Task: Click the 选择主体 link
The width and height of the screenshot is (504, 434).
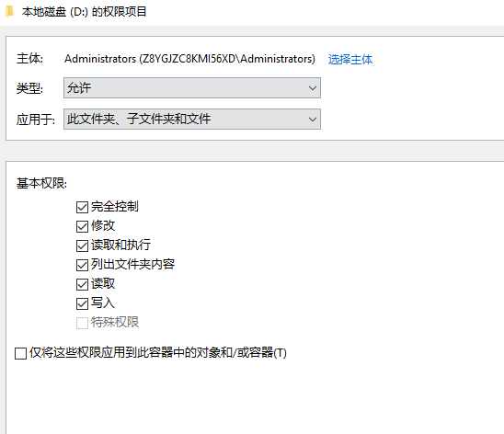Action: pos(350,60)
